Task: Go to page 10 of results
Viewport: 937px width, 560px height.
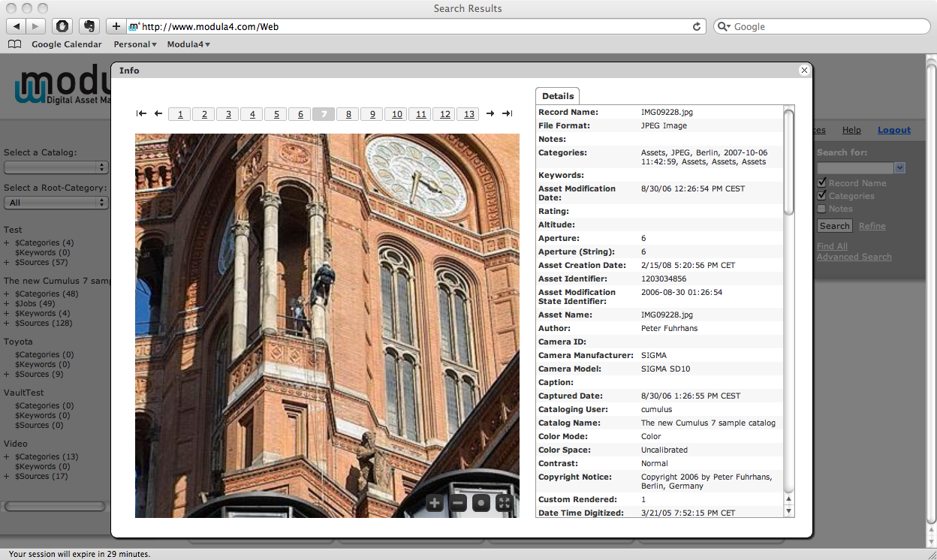Action: 397,114
